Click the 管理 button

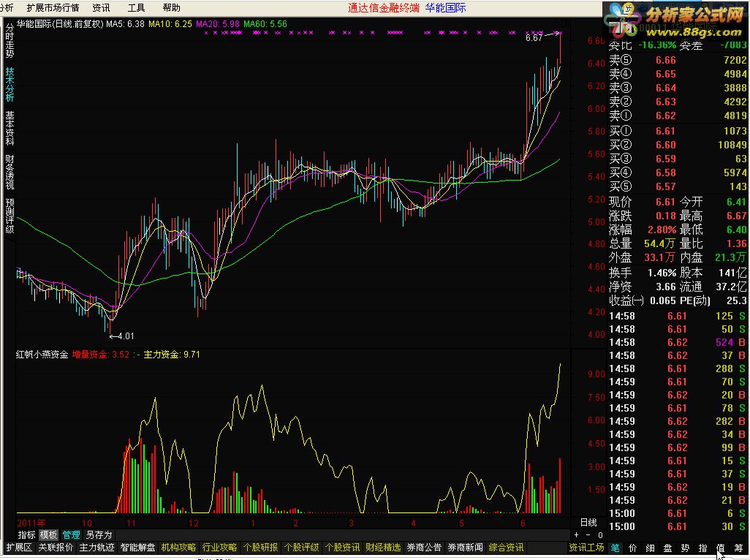pos(71,534)
